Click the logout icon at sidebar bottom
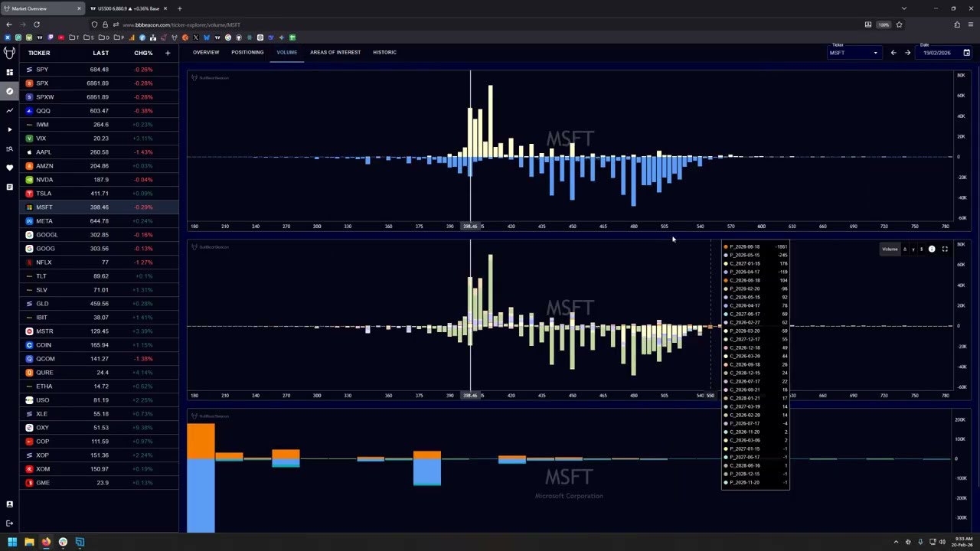This screenshot has height=551, width=980. (9, 523)
